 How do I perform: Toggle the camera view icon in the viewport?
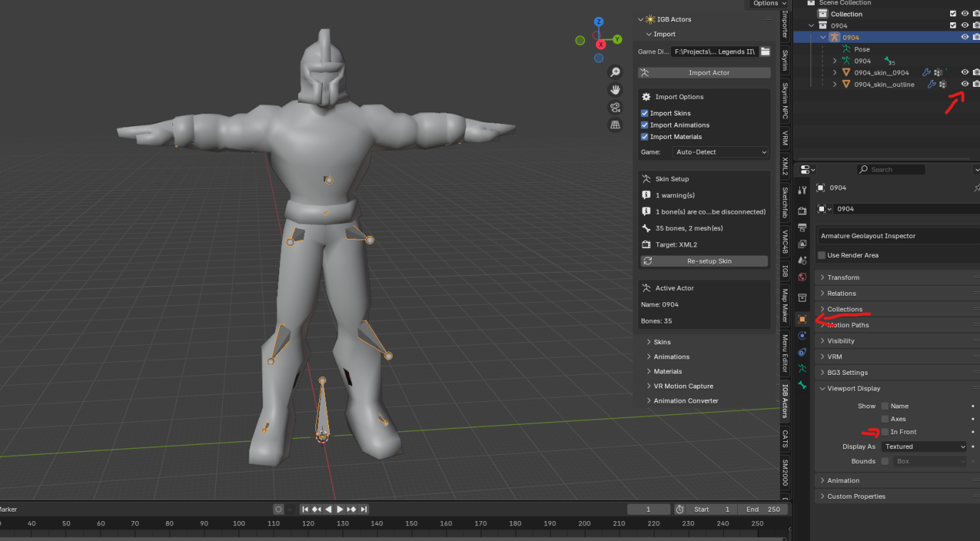click(615, 108)
